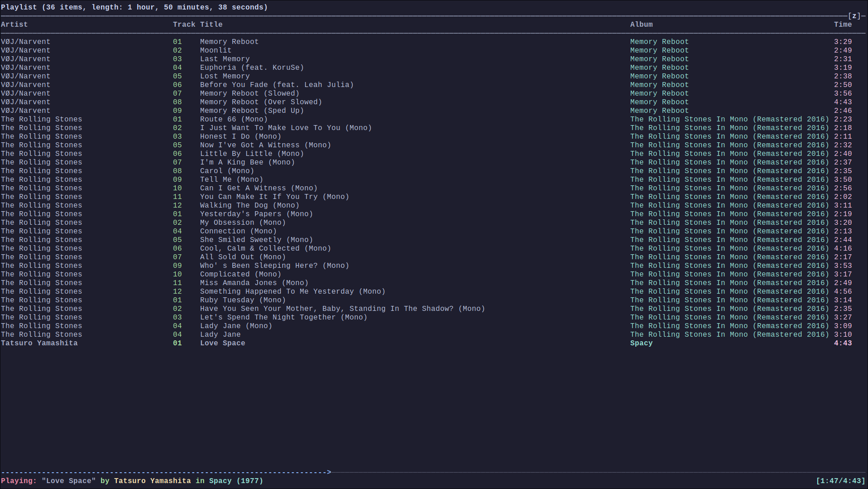The height and width of the screenshot is (489, 868).
Task: Click the Track column header
Action: [x=184, y=24]
